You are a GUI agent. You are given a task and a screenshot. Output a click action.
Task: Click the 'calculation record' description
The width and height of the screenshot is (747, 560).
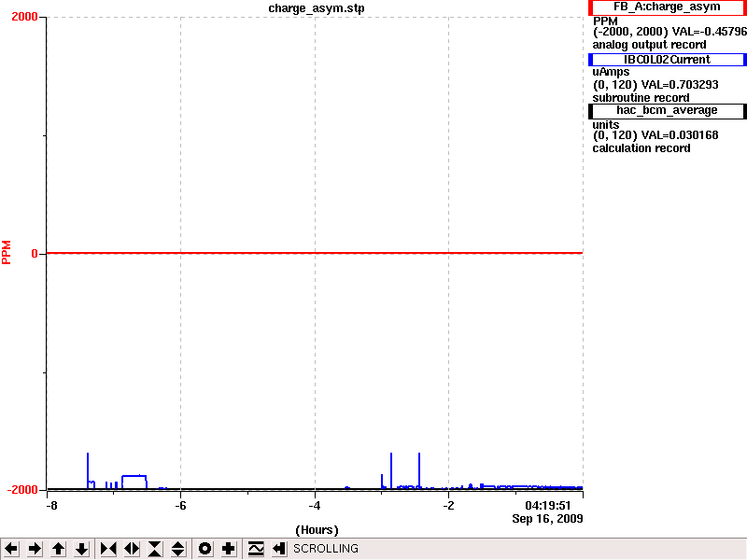click(641, 148)
